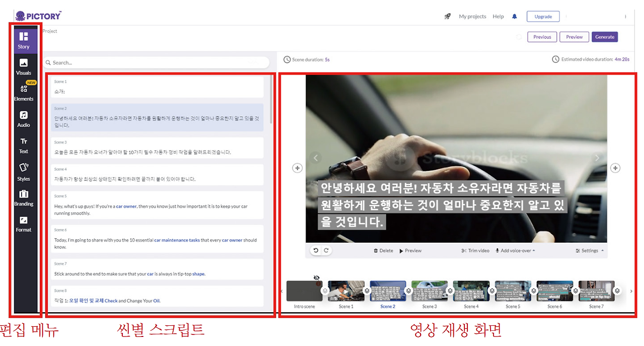Viewport: 644px width, 346px height.
Task: Click the script search field
Action: 156,63
